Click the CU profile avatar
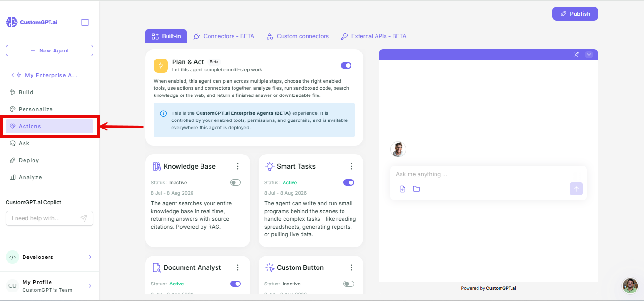644x301 pixels. [12, 285]
